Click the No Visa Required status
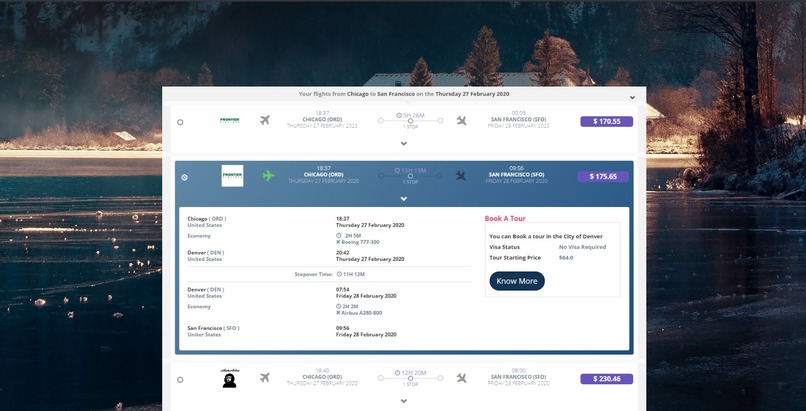Image resolution: width=806 pixels, height=411 pixels. click(x=582, y=247)
